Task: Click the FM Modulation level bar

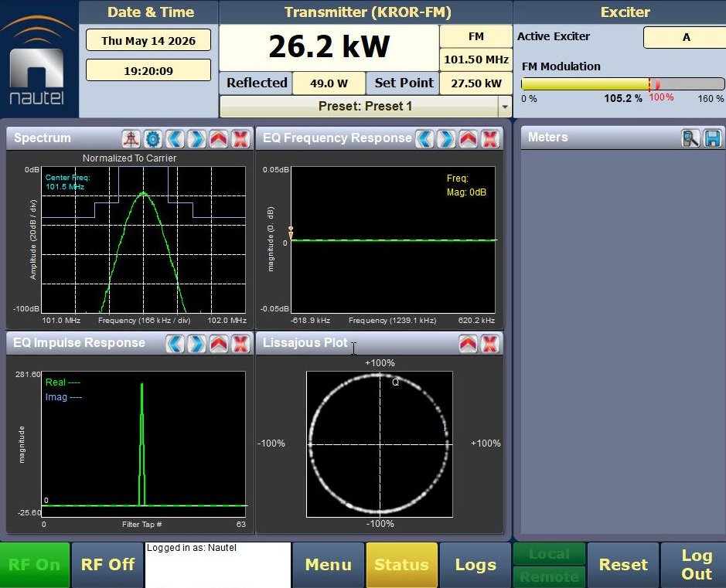Action: coord(622,83)
